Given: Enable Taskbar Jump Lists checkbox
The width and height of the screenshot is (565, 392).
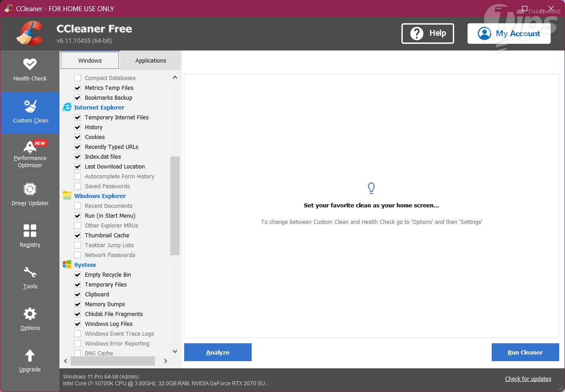Looking at the screenshot, I should pyautogui.click(x=78, y=245).
